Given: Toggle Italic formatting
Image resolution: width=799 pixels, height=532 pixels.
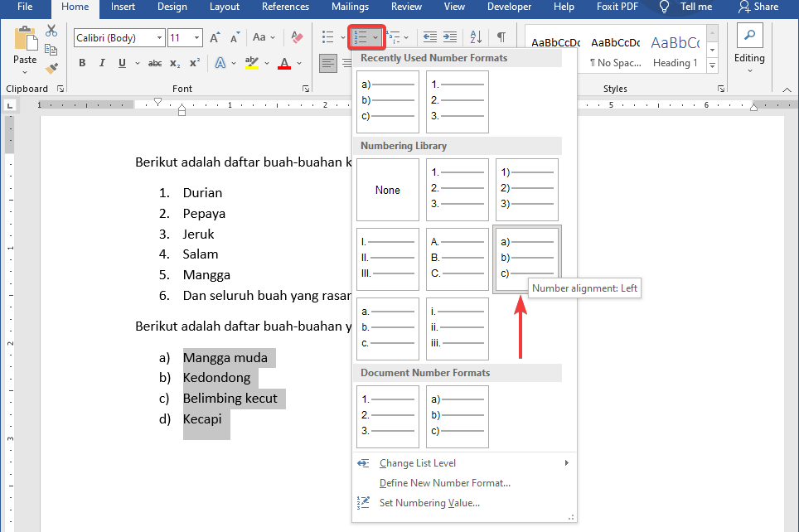Looking at the screenshot, I should coord(102,63).
